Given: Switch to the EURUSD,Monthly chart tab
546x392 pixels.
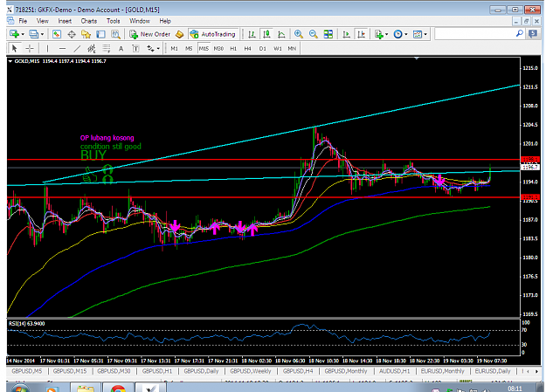Looking at the screenshot, I should [443, 371].
